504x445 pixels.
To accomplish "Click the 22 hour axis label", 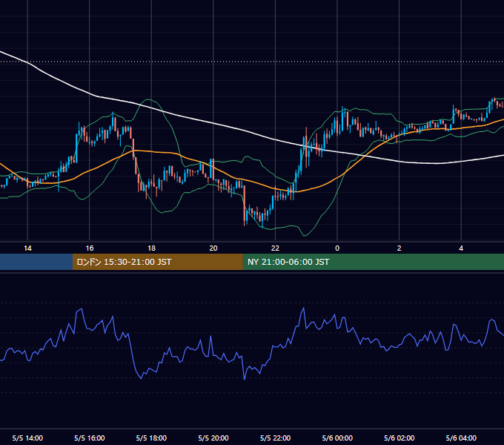I will click(x=275, y=248).
